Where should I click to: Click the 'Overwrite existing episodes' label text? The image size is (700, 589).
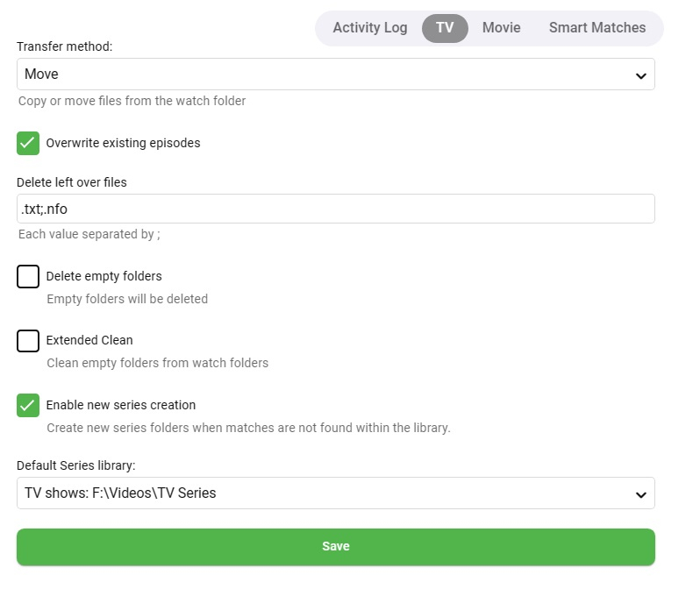click(123, 143)
